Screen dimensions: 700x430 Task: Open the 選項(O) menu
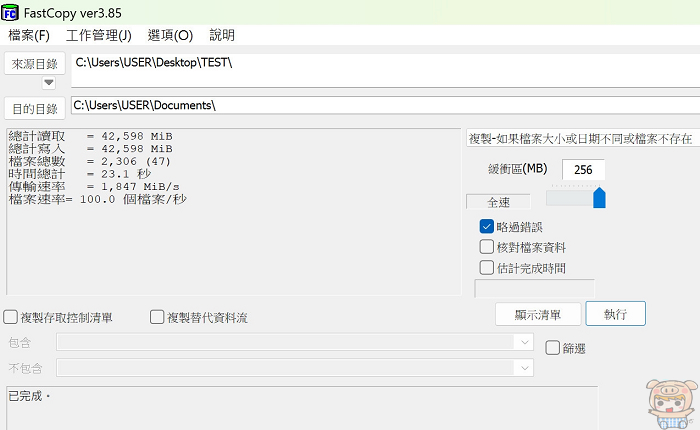tap(170, 36)
